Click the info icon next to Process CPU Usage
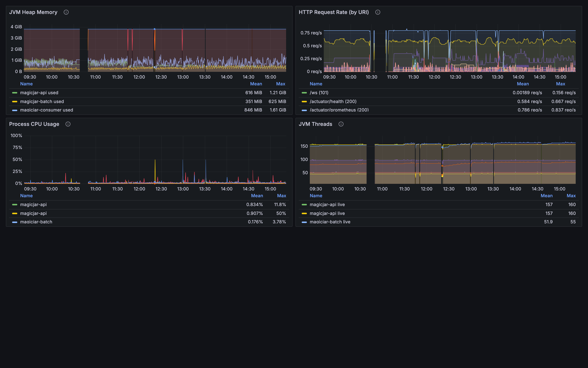The height and width of the screenshot is (368, 588). (68, 124)
